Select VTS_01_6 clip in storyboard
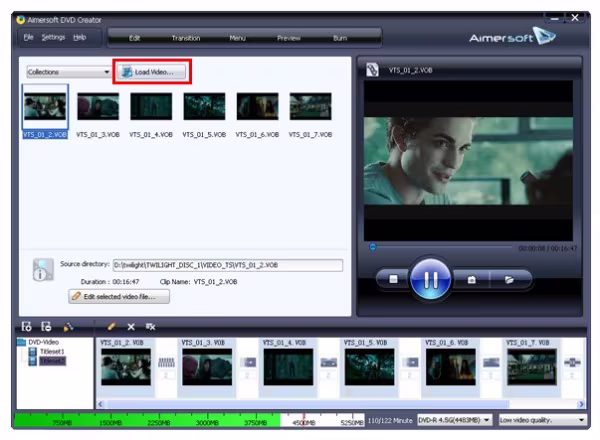 [x=451, y=367]
